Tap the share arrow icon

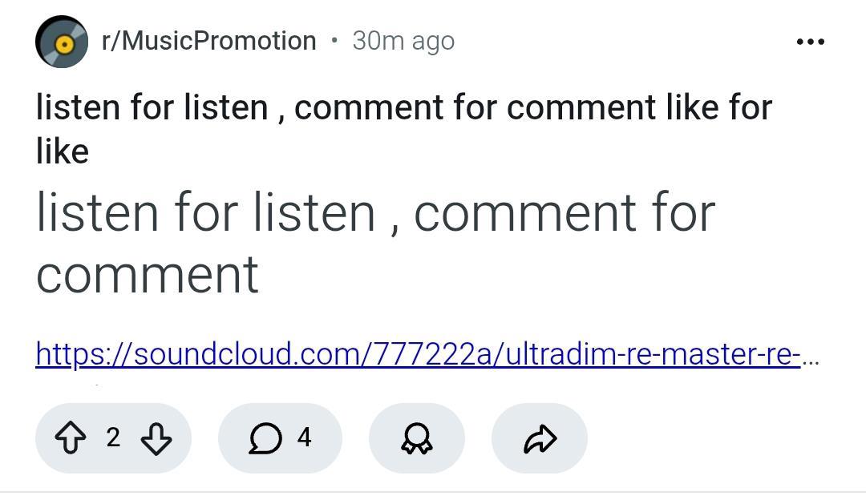pyautogui.click(x=540, y=438)
